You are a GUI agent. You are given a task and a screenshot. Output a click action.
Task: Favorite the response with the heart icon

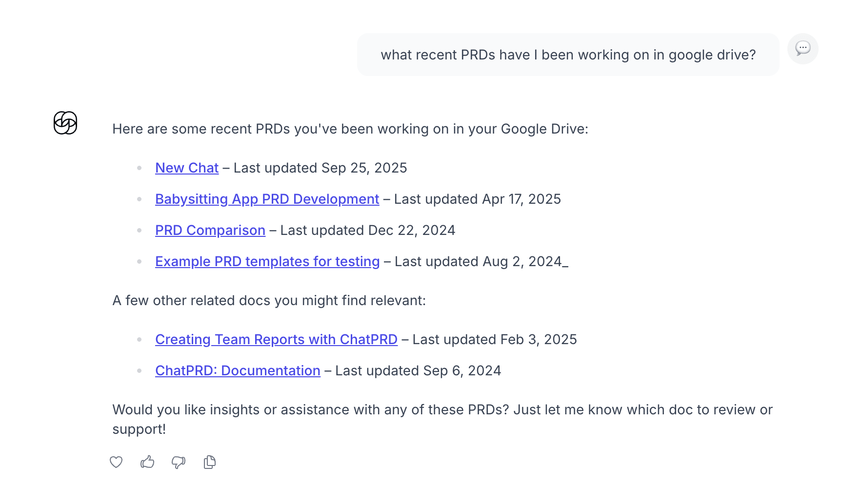[116, 462]
